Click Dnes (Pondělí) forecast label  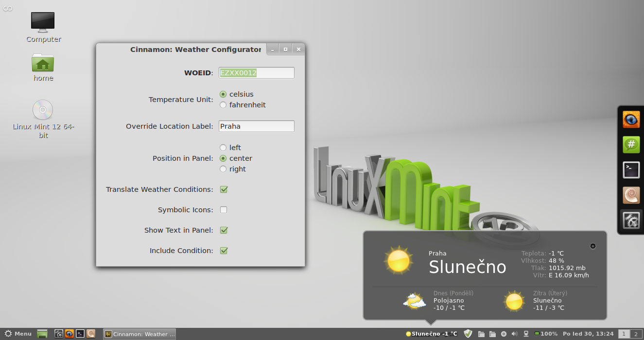453,293
